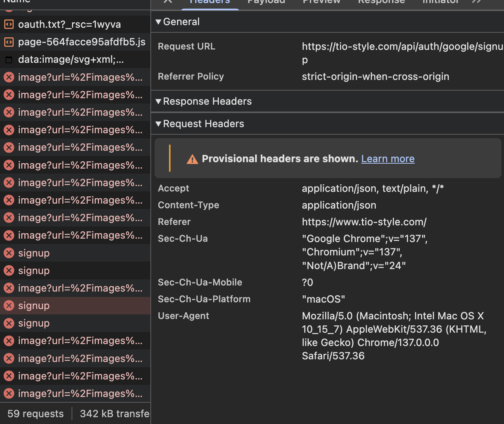Select the data:image/svg+xml request row
Viewport: 504px width, 424px height.
click(75, 60)
